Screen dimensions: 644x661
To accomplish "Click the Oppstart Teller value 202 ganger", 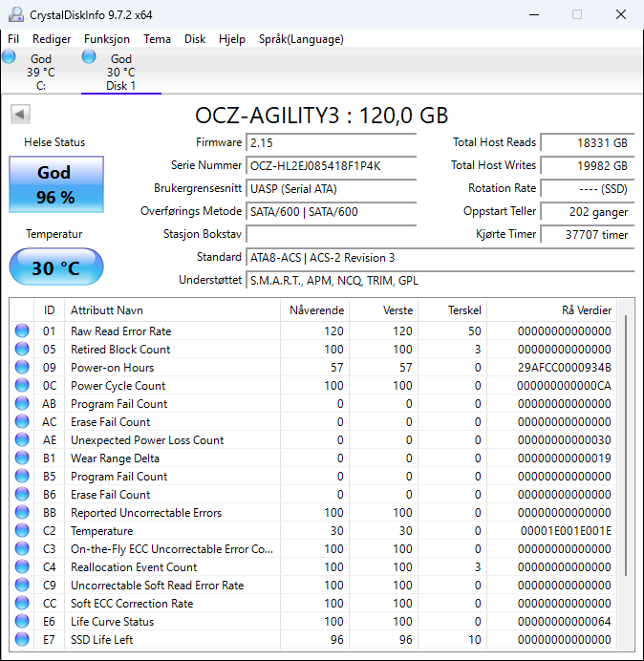I will (587, 212).
